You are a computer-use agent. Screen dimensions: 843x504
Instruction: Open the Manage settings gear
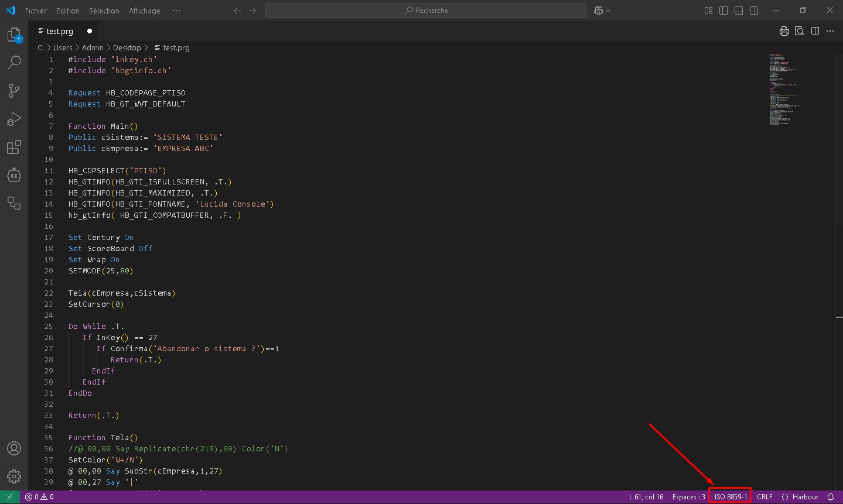[14, 476]
